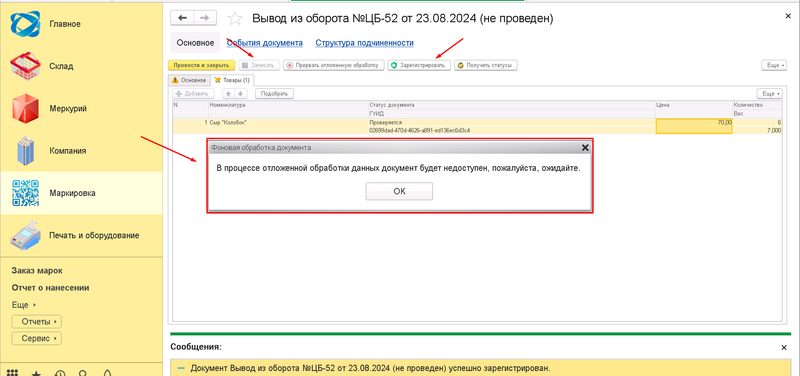
Task: Move row up with the up arrow
Action: tap(229, 94)
